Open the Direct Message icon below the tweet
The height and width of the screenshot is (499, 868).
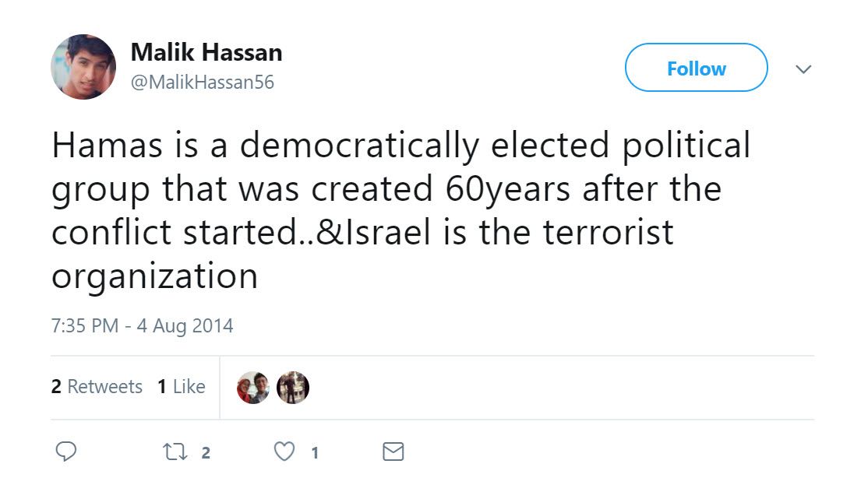pyautogui.click(x=393, y=451)
